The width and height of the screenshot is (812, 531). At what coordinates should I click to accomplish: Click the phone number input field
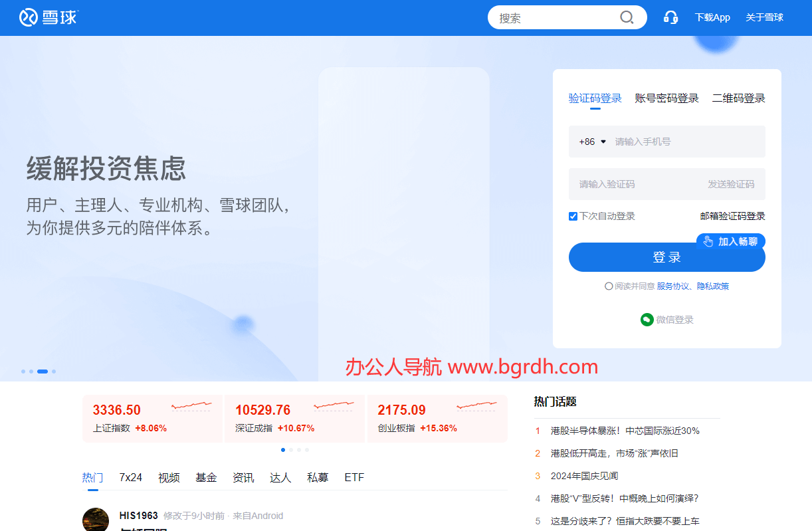(x=684, y=142)
